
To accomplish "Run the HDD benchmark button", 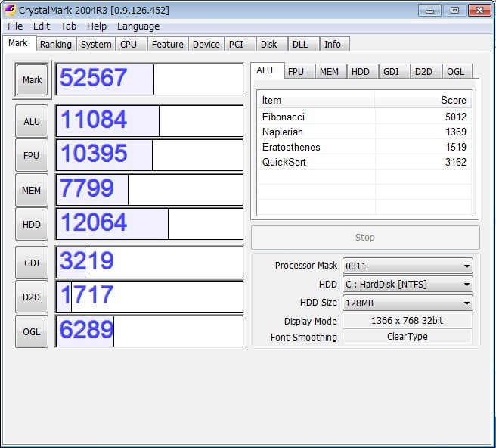I will (x=32, y=224).
